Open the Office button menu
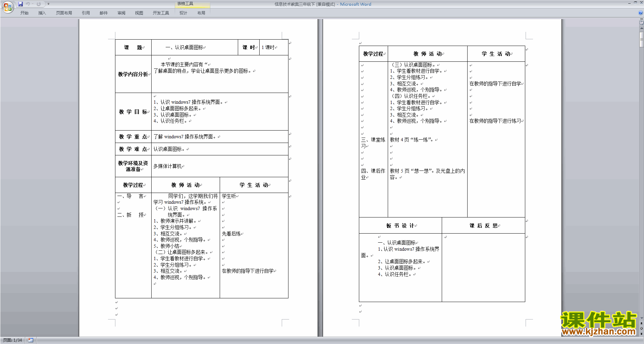The height and width of the screenshot is (344, 644). pyautogui.click(x=7, y=7)
